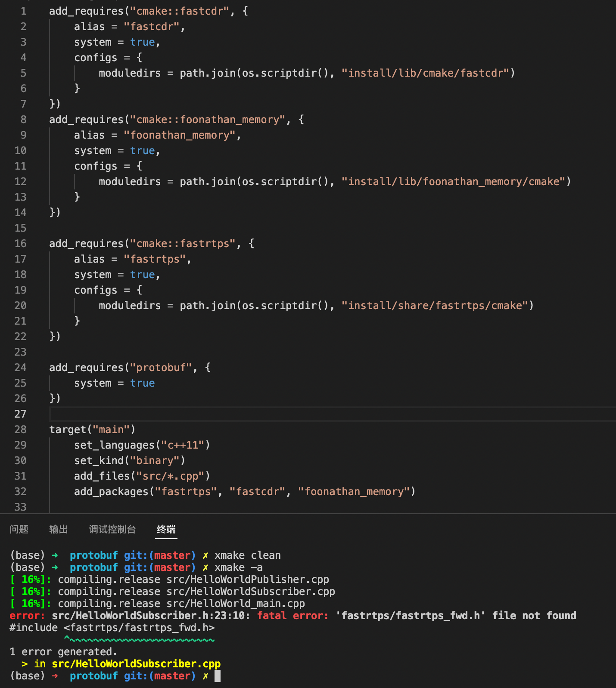Click alias = "fastcdr" on line 2
The height and width of the screenshot is (688, 616).
coord(129,27)
